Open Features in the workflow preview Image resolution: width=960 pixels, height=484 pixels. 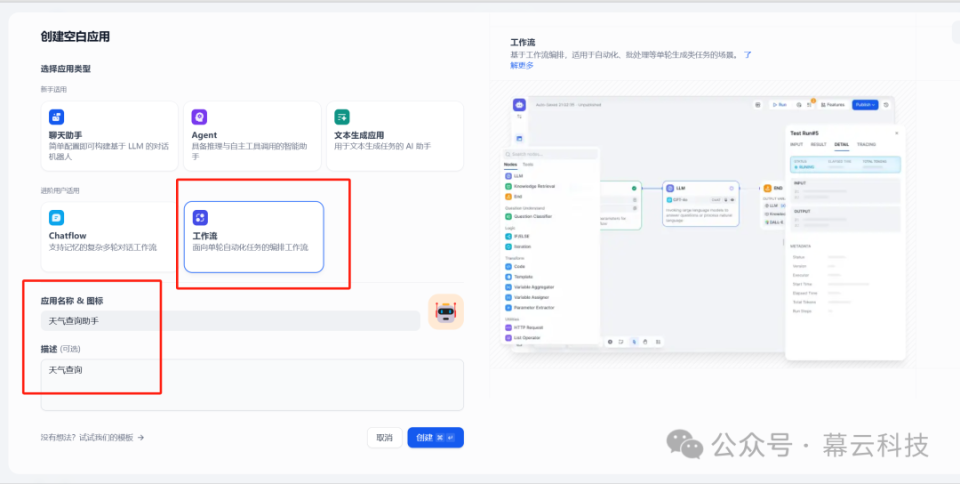pyautogui.click(x=833, y=105)
